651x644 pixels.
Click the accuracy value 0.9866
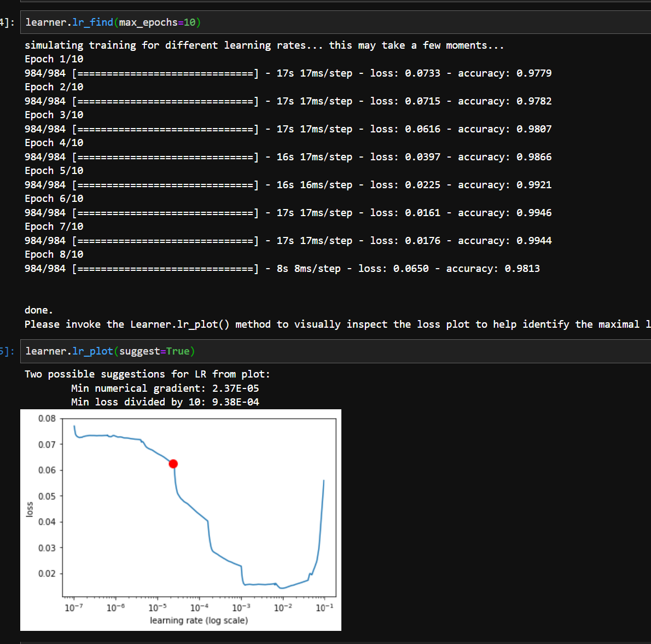(x=534, y=157)
